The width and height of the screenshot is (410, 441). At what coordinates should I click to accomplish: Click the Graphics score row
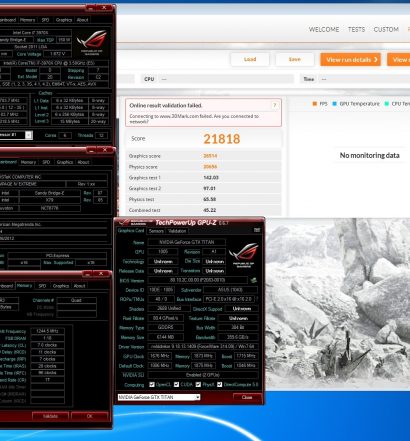tap(203, 156)
